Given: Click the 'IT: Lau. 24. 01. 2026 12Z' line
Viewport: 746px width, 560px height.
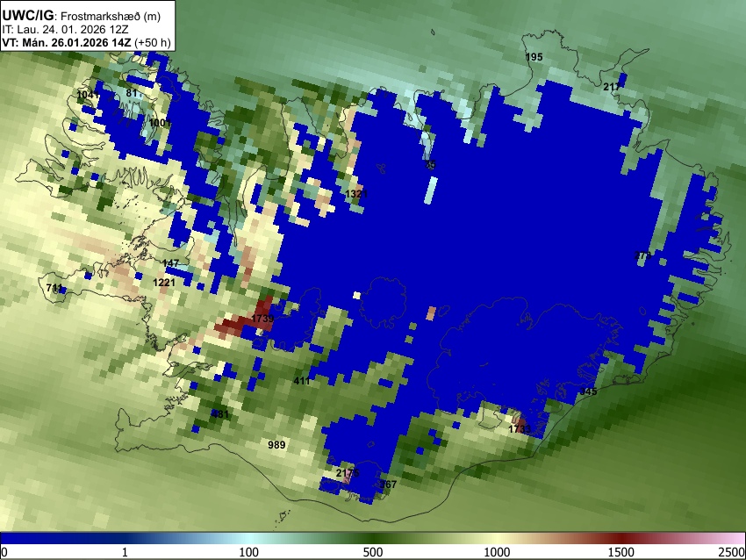Looking at the screenshot, I should pos(65,30).
